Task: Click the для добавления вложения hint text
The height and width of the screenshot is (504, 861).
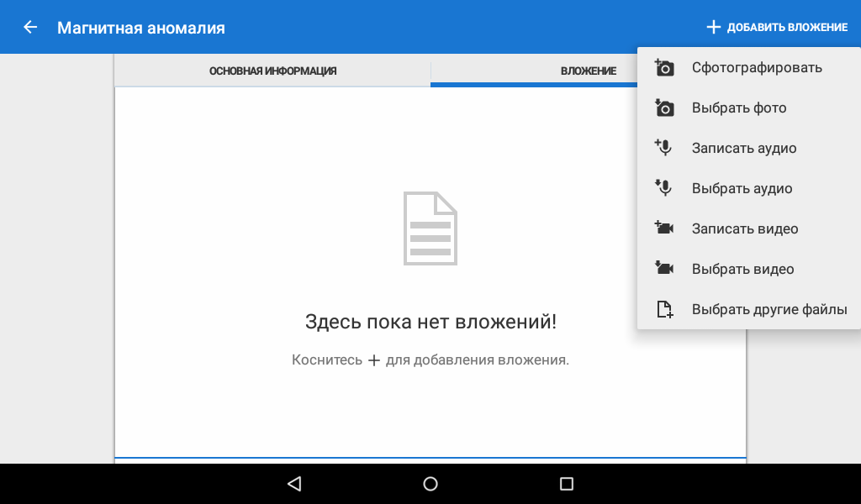Action: 478,360
